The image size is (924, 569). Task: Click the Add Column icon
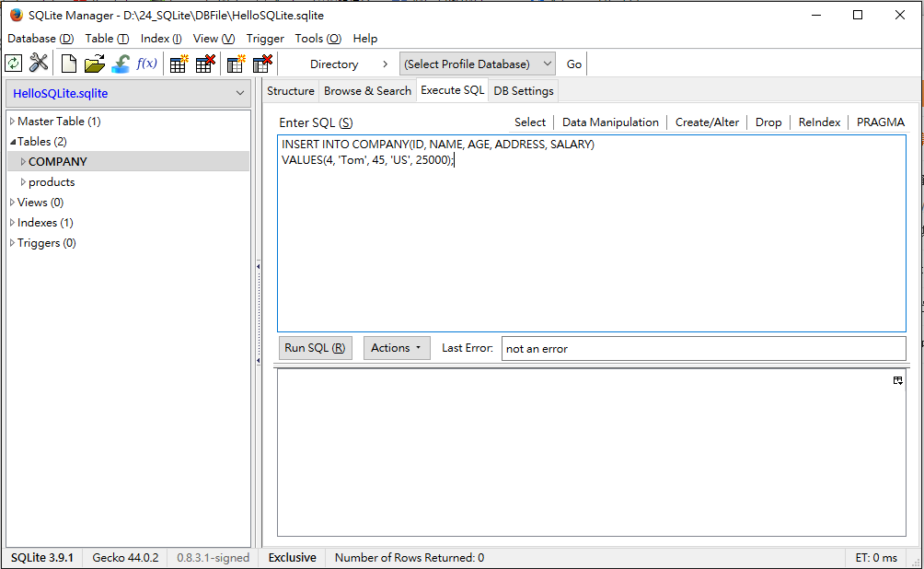click(x=237, y=64)
